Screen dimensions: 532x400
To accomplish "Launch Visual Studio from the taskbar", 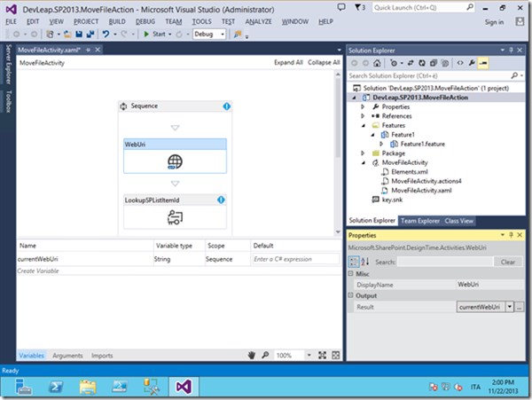I will click(184, 387).
